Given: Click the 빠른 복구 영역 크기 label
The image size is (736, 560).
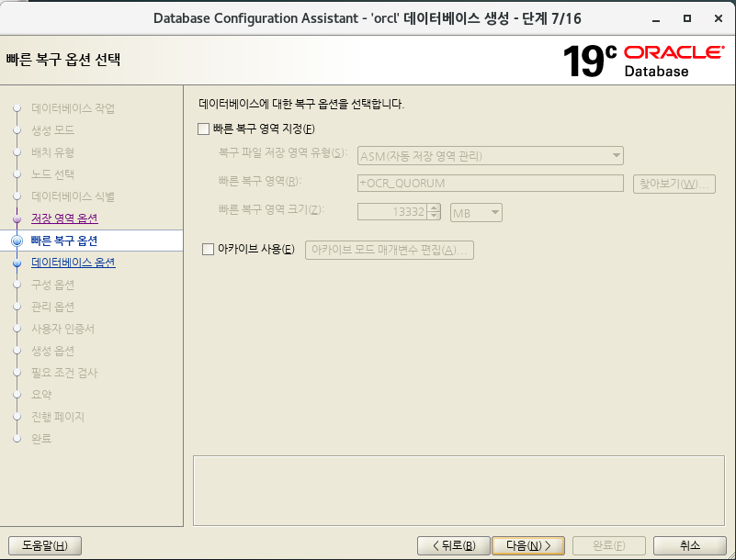Looking at the screenshot, I should coord(271,208).
